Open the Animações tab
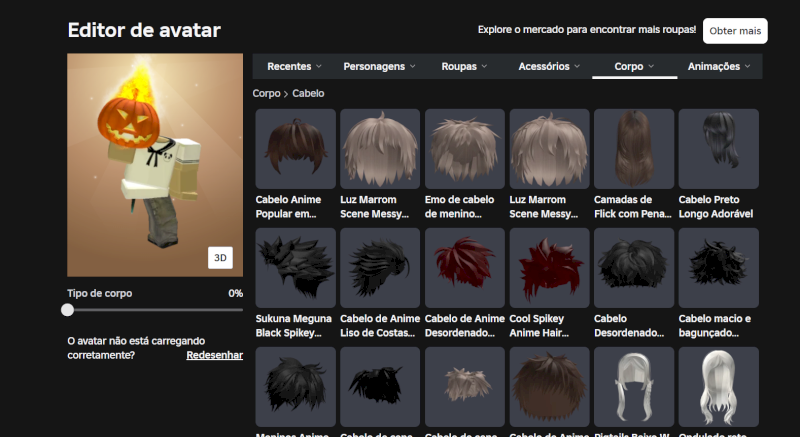 pos(719,66)
